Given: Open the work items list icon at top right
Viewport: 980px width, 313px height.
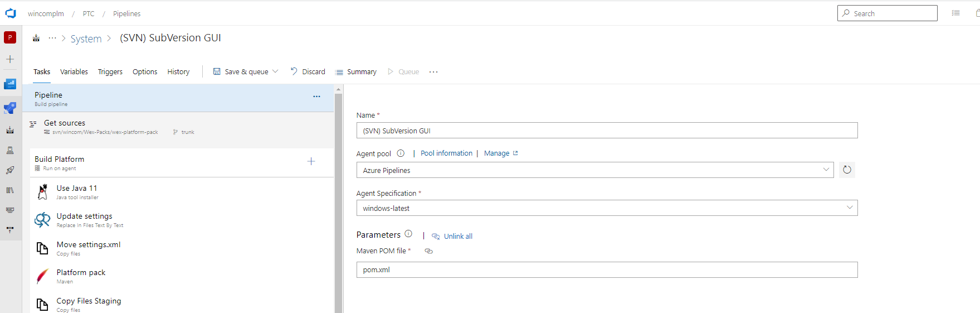Looking at the screenshot, I should coord(955,13).
